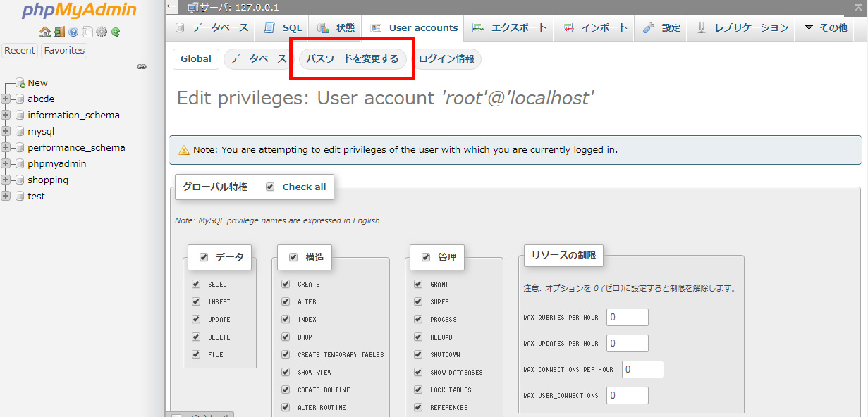Click the MAX QUERIES PER HOUR field
Viewport: 868px width, 417px height.
627,318
